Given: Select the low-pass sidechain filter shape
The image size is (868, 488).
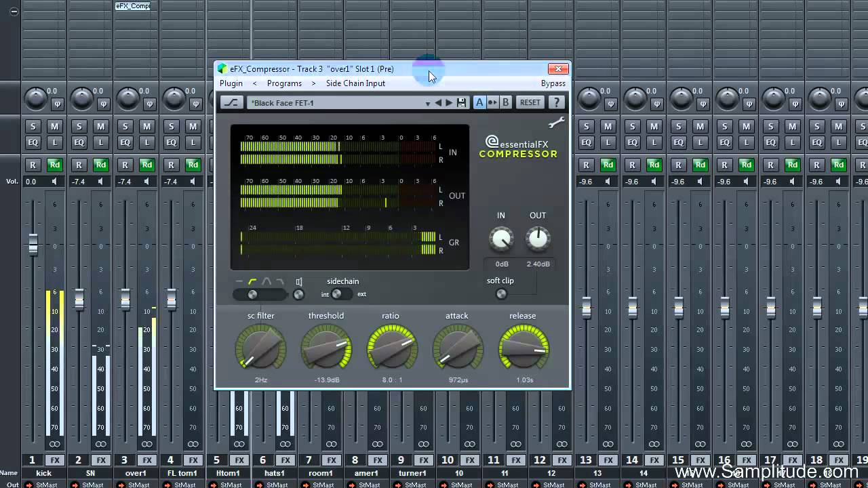Looking at the screenshot, I should (279, 281).
